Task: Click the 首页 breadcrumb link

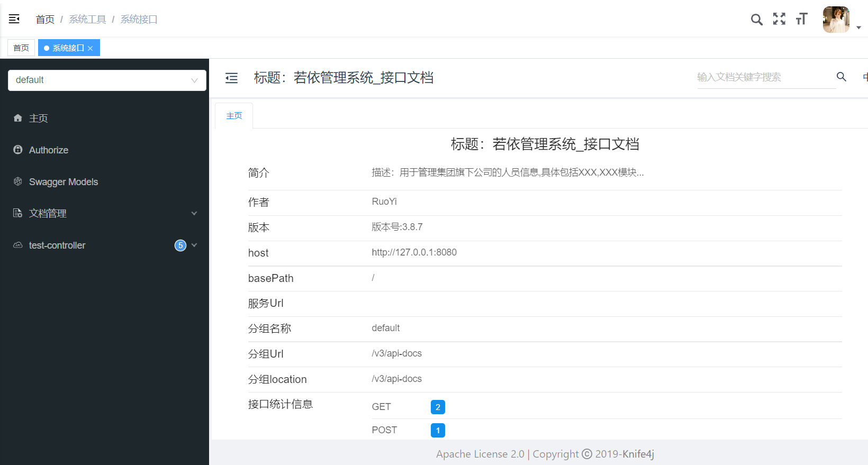Action: 45,20
